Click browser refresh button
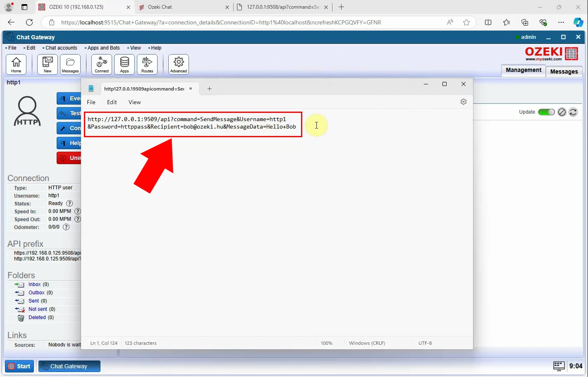 (29, 22)
